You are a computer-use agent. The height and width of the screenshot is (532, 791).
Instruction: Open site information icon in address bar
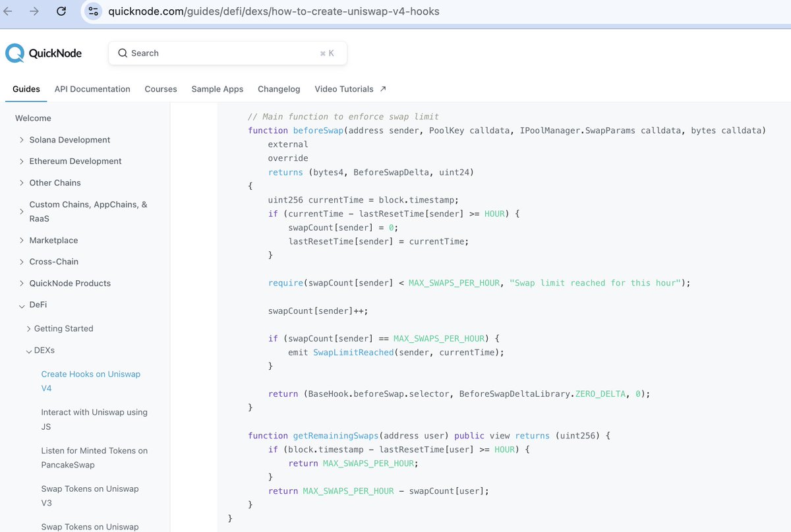pos(93,11)
